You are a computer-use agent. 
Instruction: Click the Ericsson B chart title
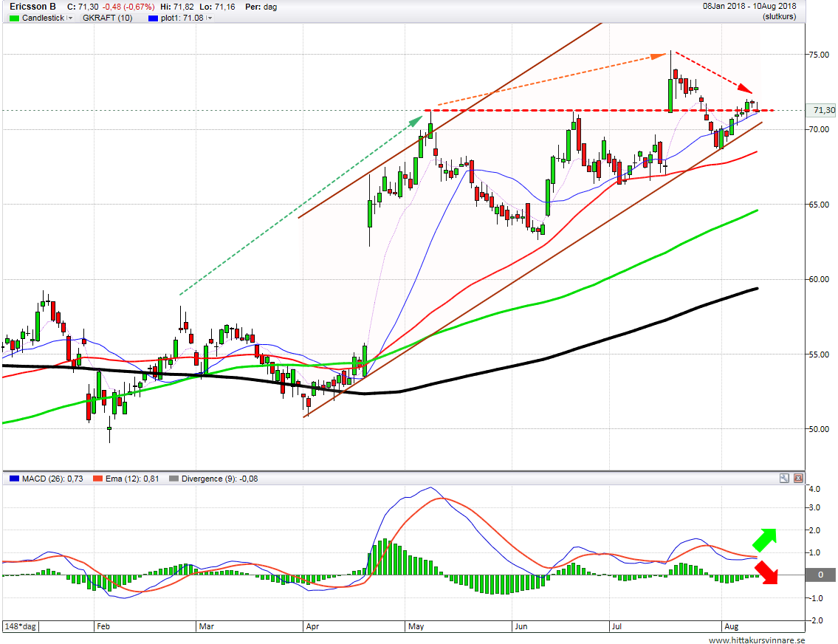click(x=32, y=7)
